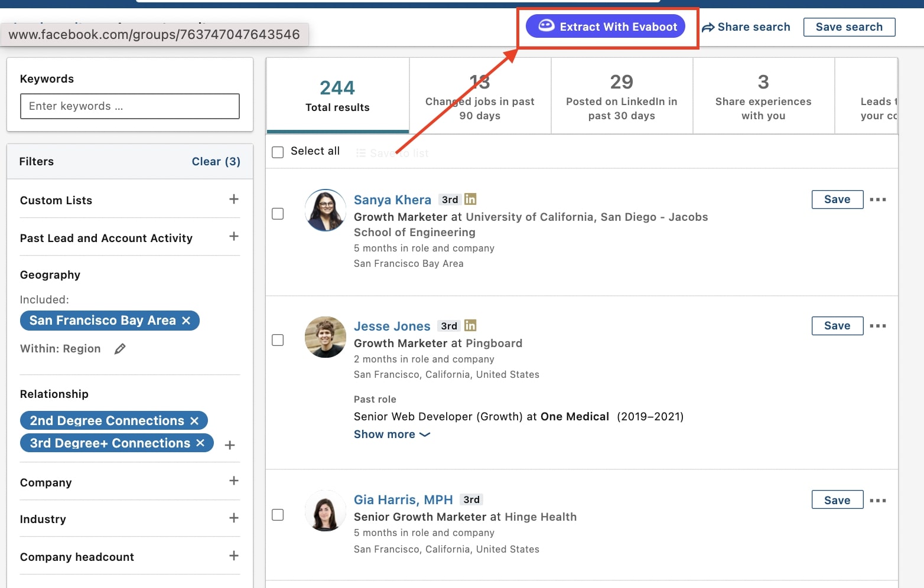
Task: Expand the Industry filter
Action: pos(234,518)
